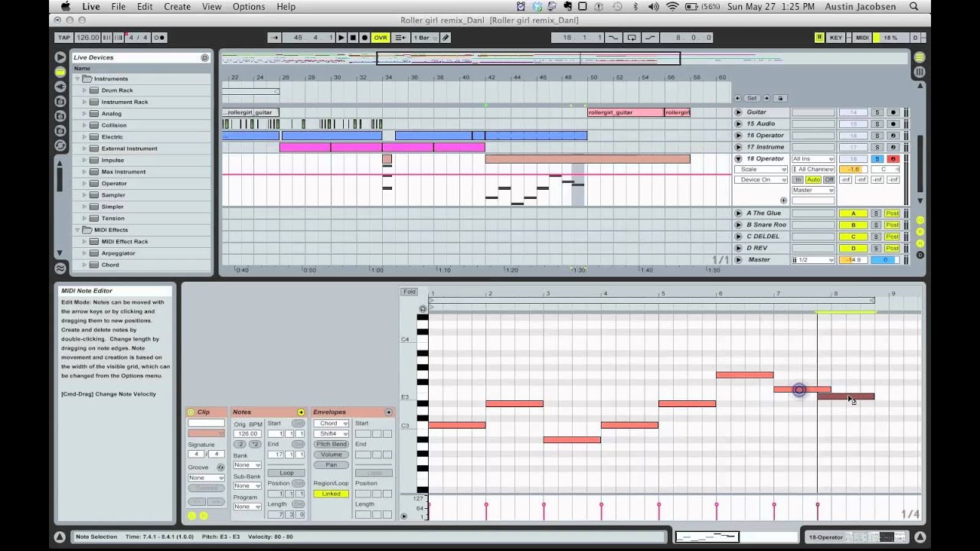
Task: Open the Live Devices browser icon
Action: 60,72
